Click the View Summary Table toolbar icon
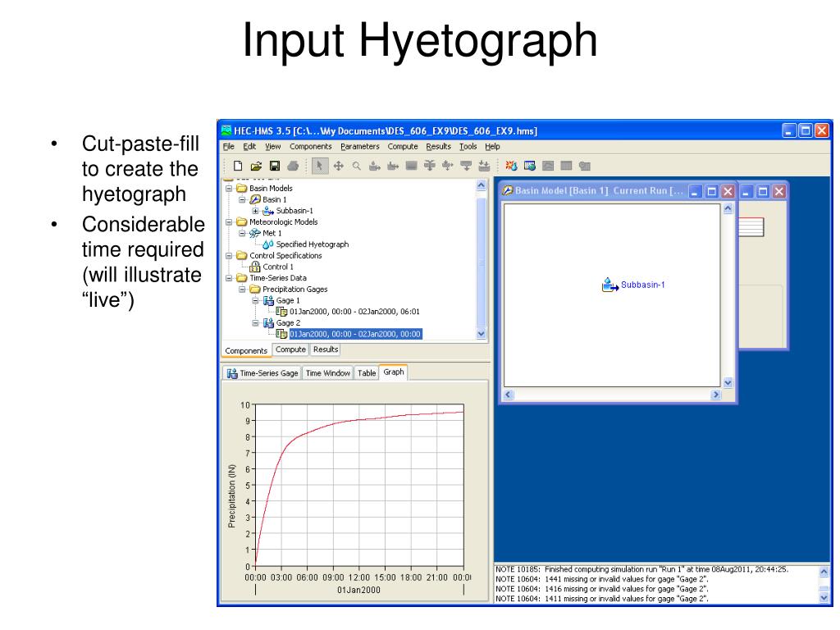The width and height of the screenshot is (840, 630). coord(566,166)
